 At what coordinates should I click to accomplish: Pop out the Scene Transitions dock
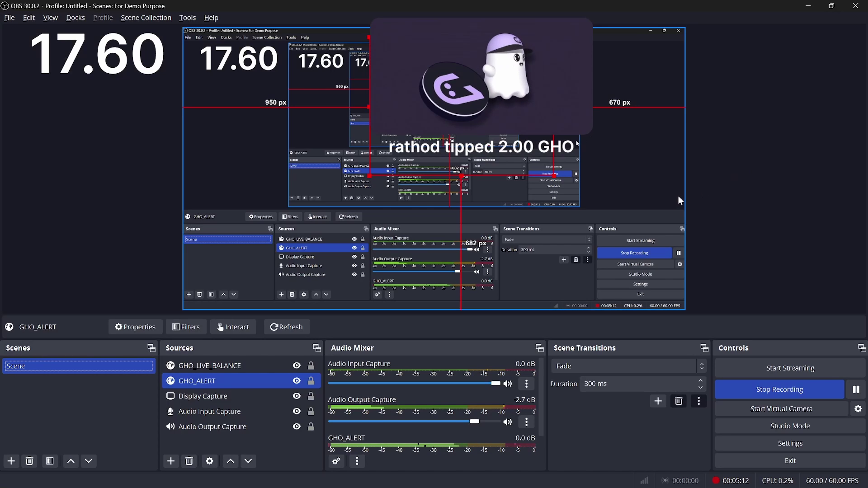pos(704,348)
